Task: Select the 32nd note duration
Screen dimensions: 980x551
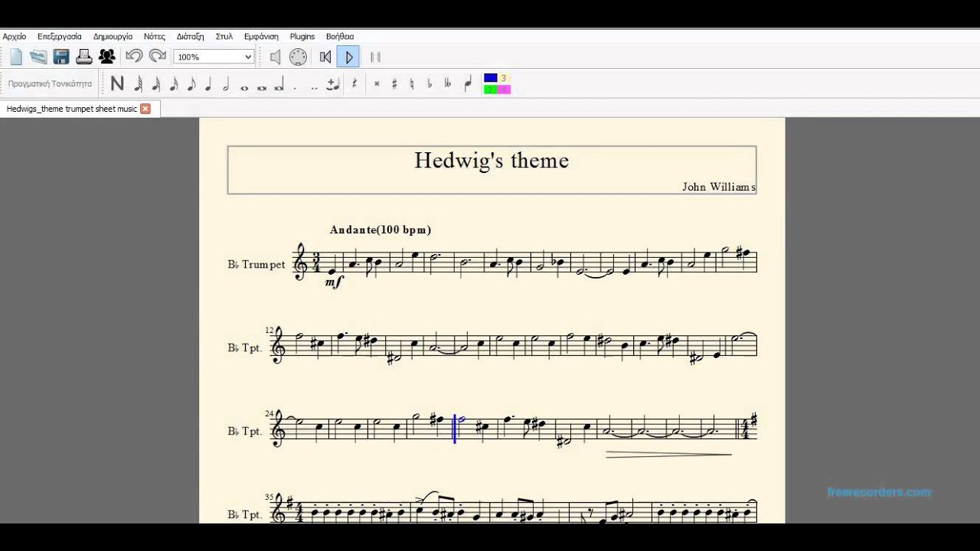Action: click(x=156, y=84)
